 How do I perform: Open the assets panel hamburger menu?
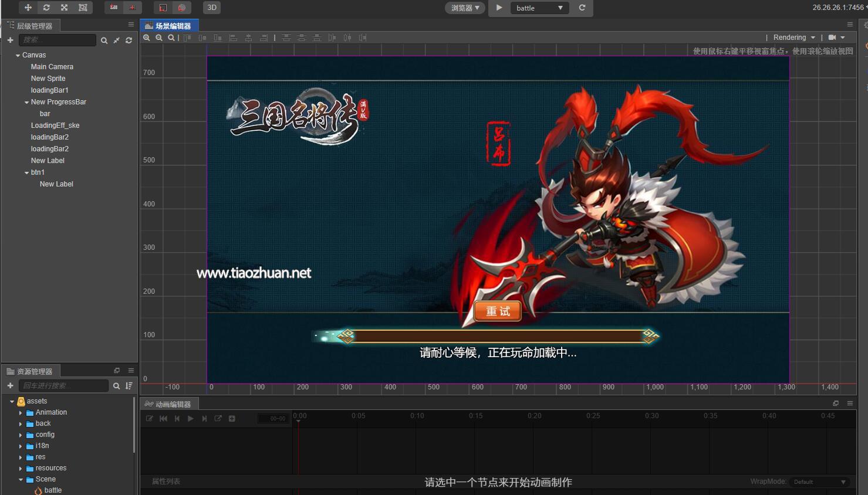(131, 371)
